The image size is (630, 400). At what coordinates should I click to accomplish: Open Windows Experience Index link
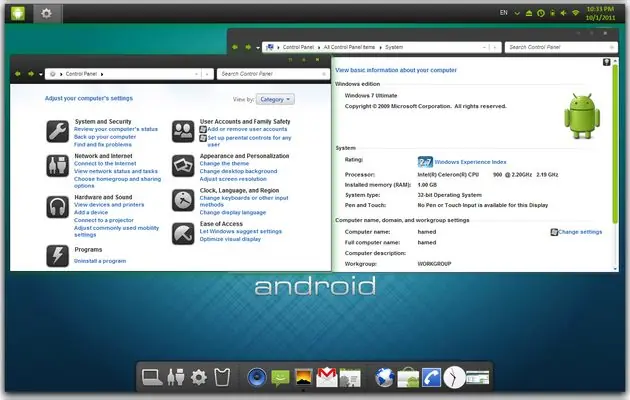click(470, 162)
